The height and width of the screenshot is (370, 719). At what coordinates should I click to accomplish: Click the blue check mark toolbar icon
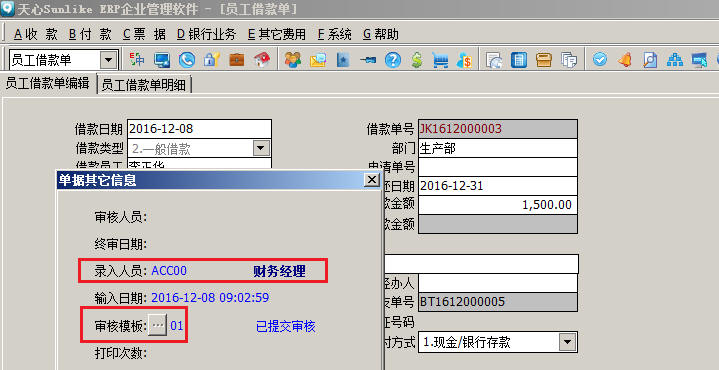tap(599, 60)
